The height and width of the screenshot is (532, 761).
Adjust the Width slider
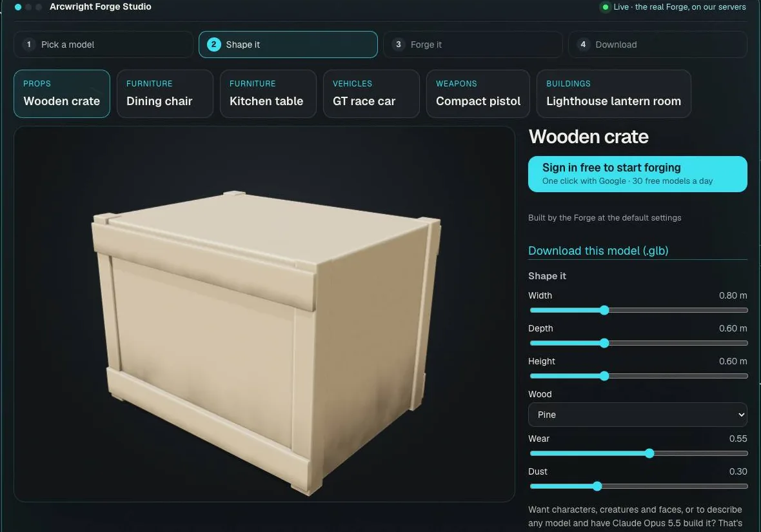pyautogui.click(x=638, y=310)
